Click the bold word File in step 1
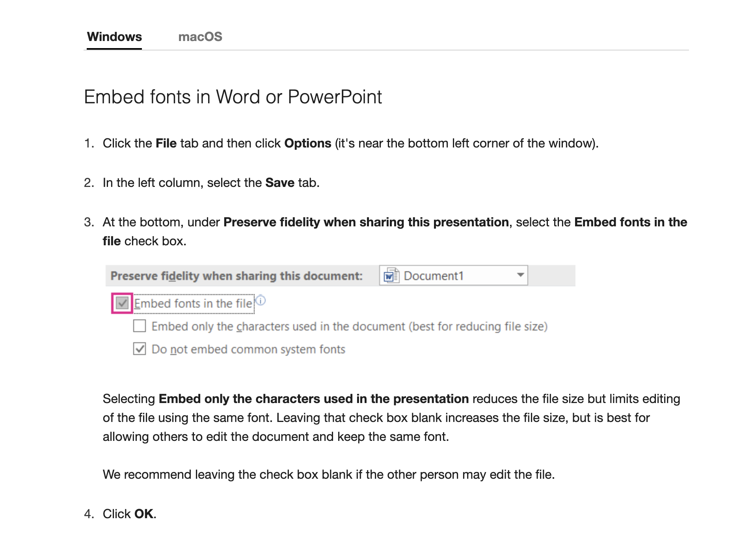756x545 pixels. point(166,143)
